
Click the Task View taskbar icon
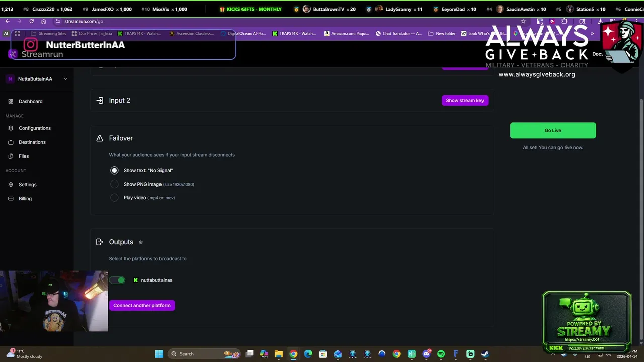point(249,354)
